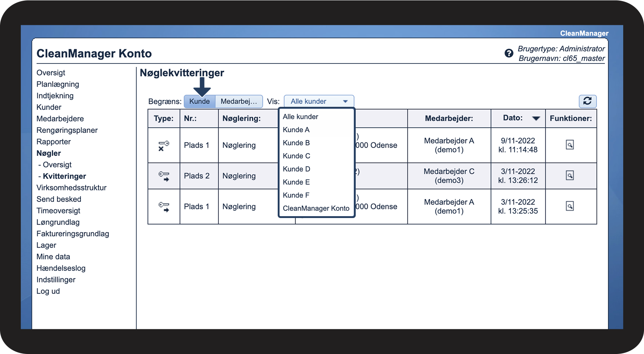The width and height of the screenshot is (644, 354).
Task: Open Kunder page
Action: coord(49,107)
